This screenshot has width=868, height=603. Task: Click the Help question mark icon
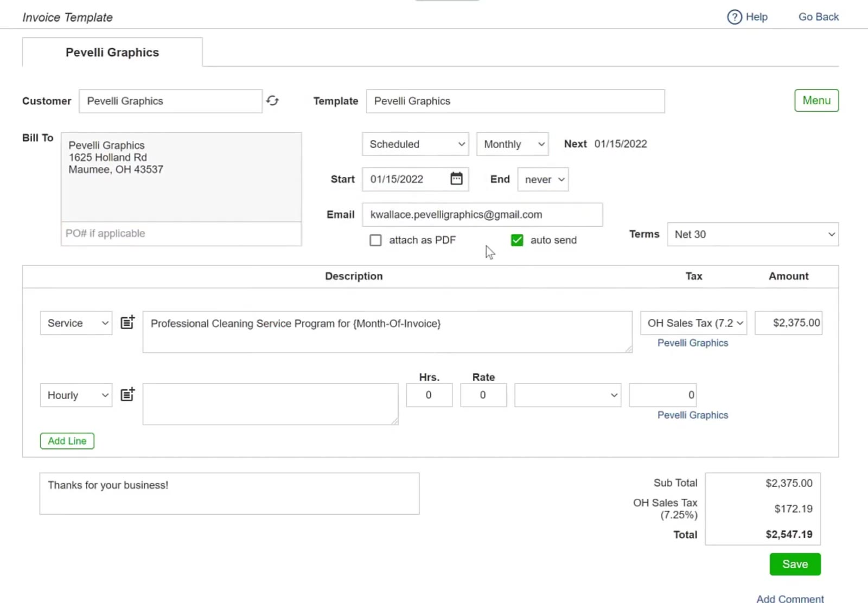(734, 17)
